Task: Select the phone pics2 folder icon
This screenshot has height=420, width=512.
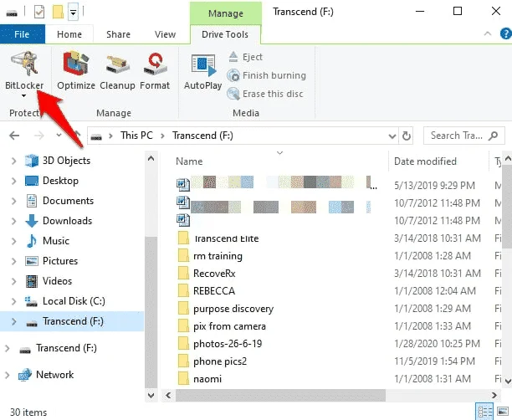Action: tap(183, 361)
